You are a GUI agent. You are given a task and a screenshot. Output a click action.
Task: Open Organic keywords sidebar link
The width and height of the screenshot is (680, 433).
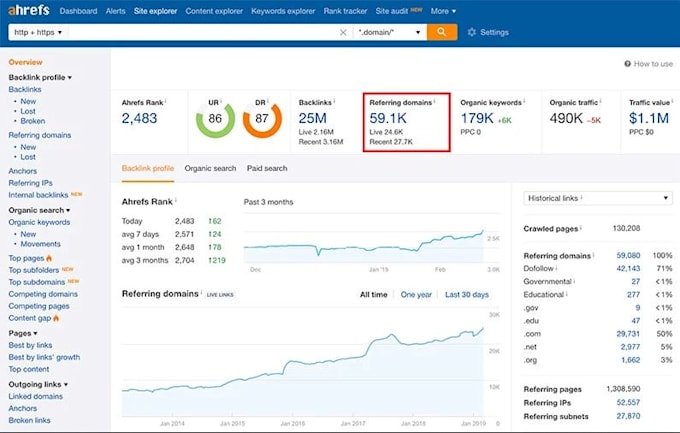(x=39, y=222)
